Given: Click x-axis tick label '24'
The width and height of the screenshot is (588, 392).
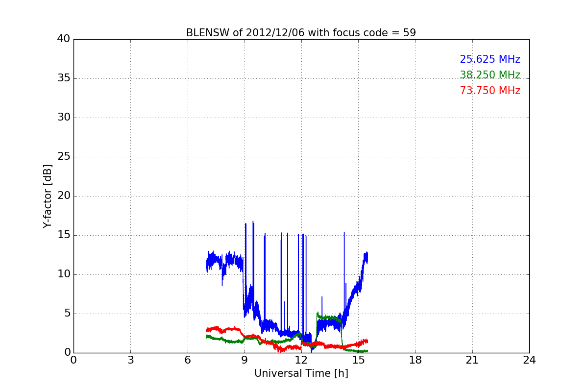Looking at the screenshot, I should pyautogui.click(x=529, y=360).
